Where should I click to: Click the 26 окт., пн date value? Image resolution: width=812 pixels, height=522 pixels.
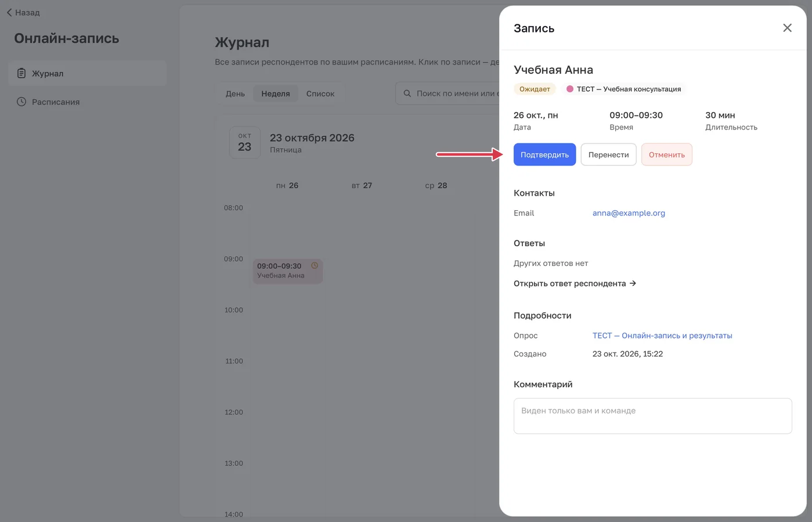point(536,115)
